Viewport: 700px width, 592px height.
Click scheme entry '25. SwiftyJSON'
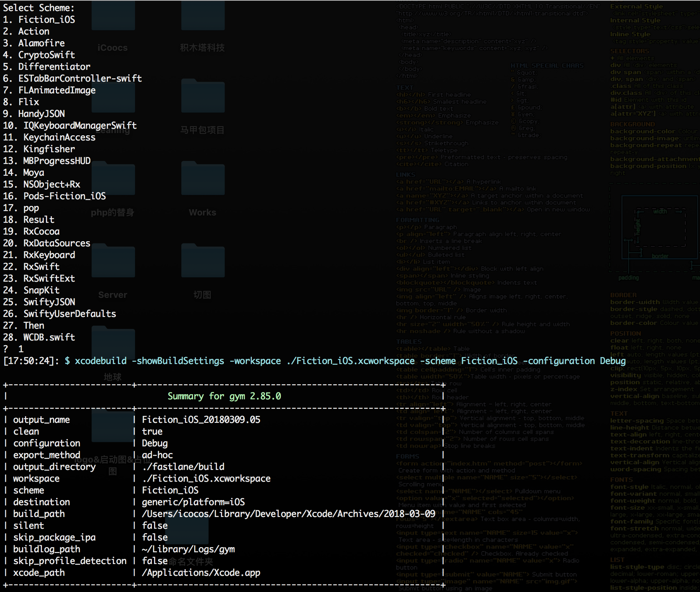[x=39, y=302]
